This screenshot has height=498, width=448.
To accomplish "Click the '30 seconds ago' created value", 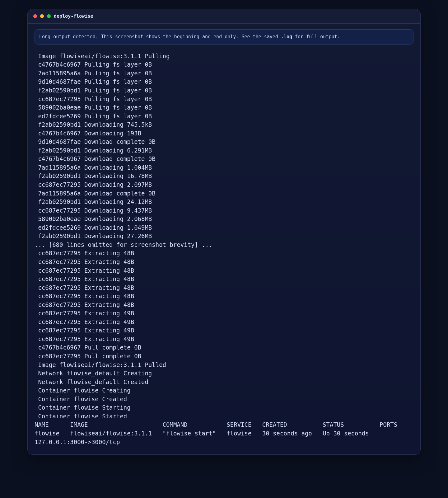I will 287,434.
